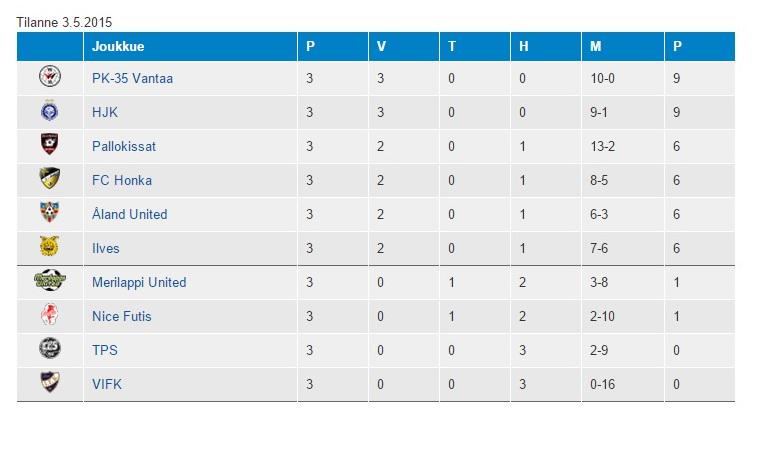
Task: Click the Joukkue column header
Action: click(x=117, y=46)
